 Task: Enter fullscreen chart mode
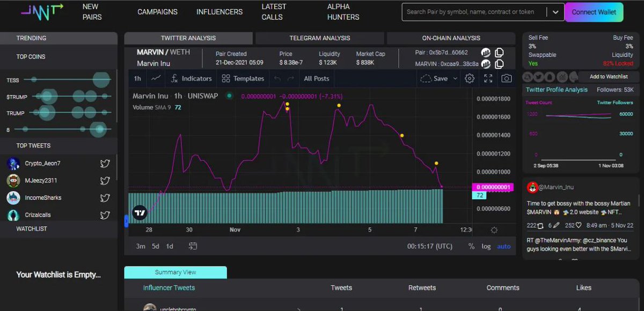coord(488,78)
